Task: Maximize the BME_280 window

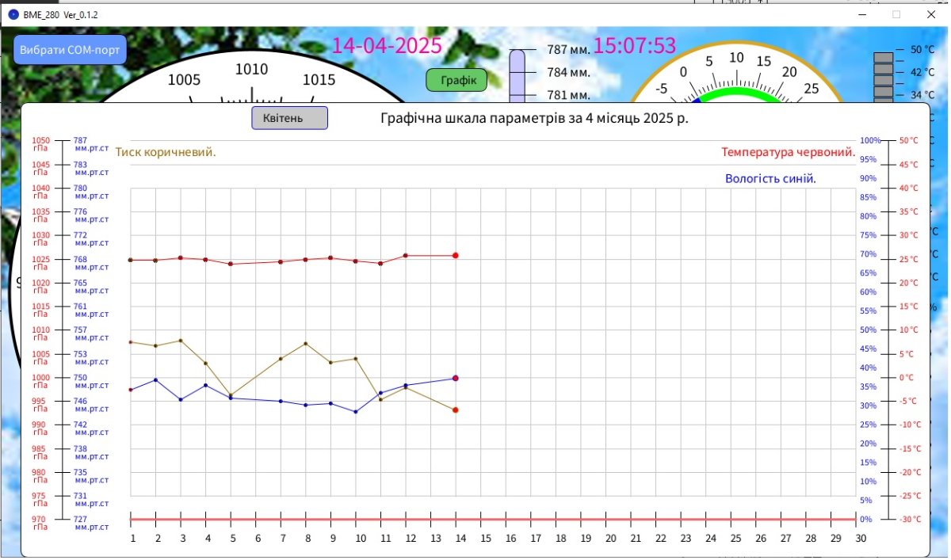Action: click(x=896, y=14)
